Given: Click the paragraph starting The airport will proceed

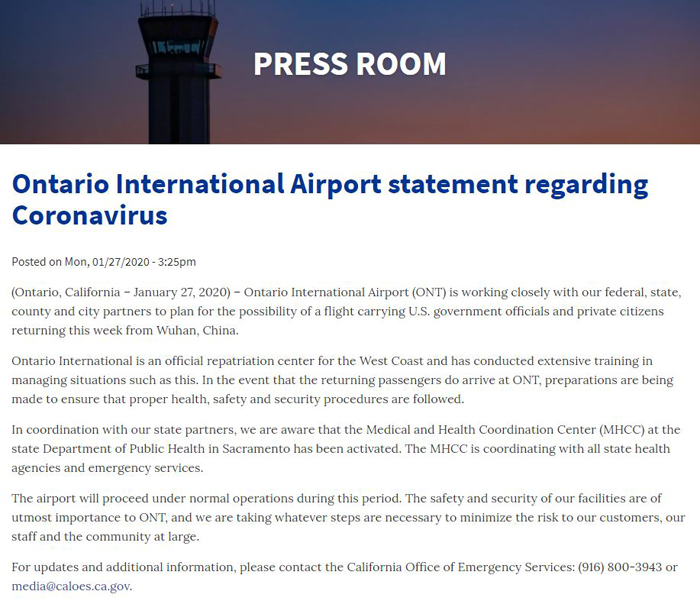Looking at the screenshot, I should point(348,517).
